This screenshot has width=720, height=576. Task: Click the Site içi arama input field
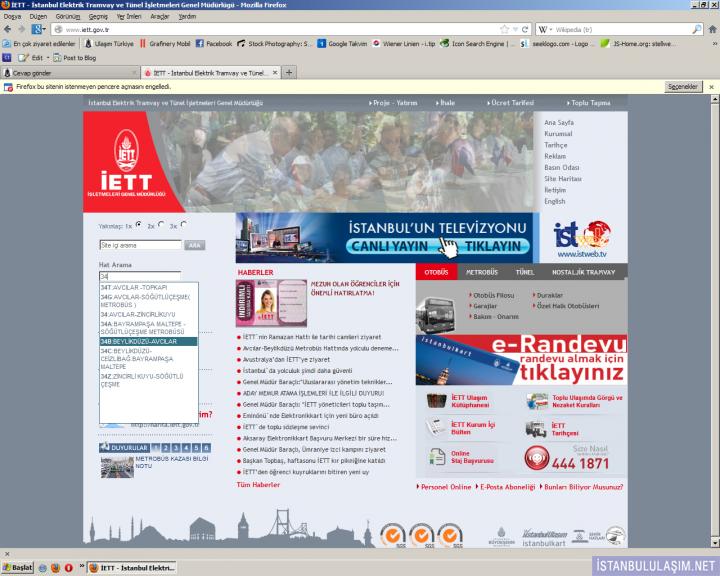[141, 245]
